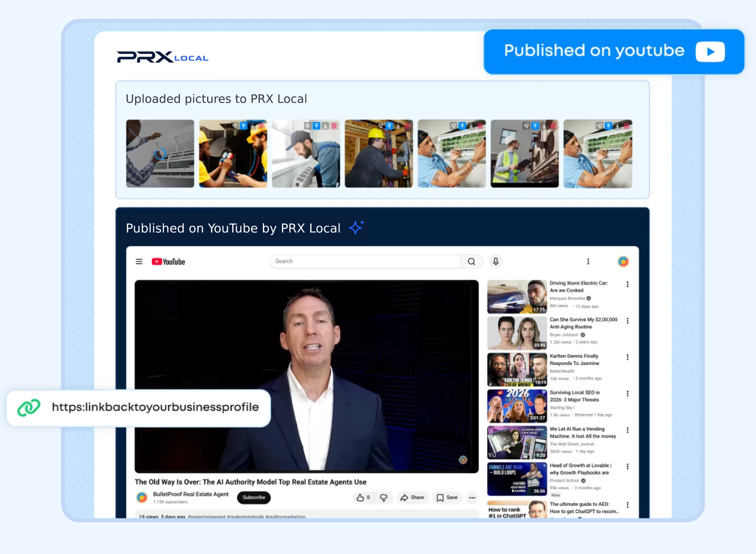Screen dimensions: 756x554
Task: Click the Bryan Johnson channel name
Action: click(x=564, y=335)
